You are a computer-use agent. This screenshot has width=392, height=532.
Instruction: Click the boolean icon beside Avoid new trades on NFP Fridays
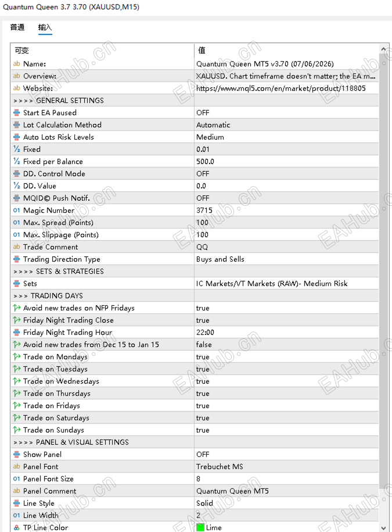coord(16,308)
